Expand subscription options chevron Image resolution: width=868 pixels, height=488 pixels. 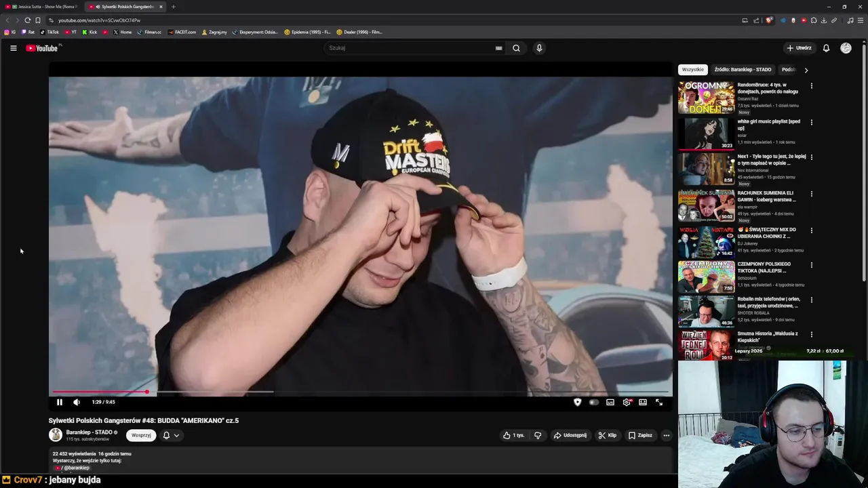pyautogui.click(x=176, y=435)
